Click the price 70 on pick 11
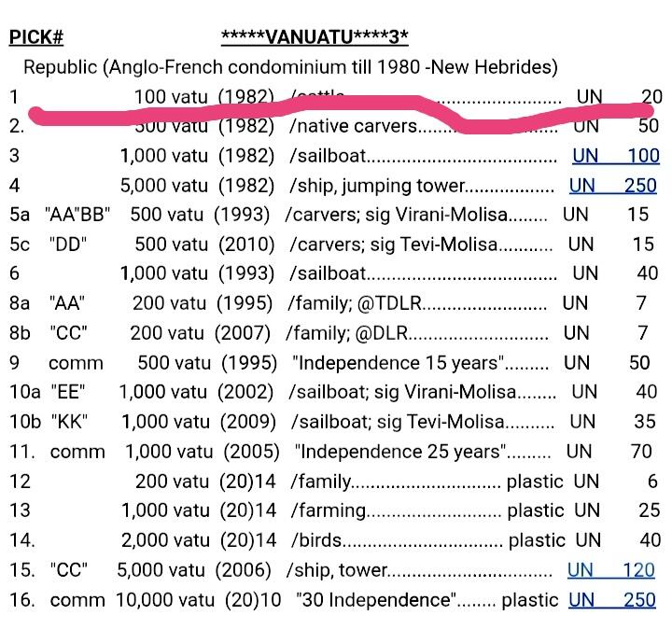Viewport: 672px width, 643px height. coord(641,453)
